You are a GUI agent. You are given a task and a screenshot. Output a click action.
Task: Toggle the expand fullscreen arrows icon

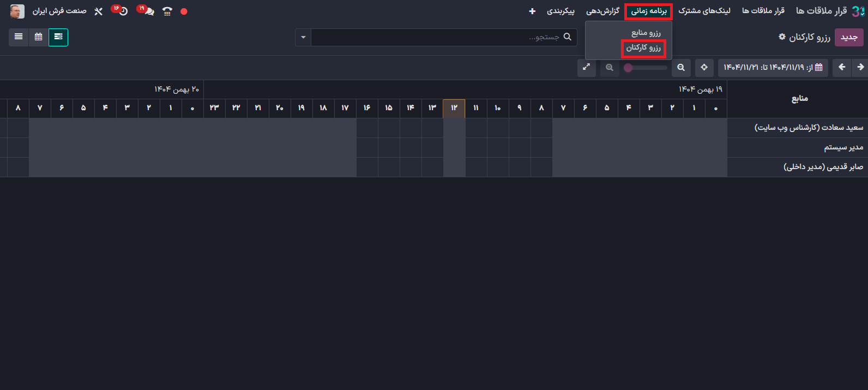[x=587, y=68]
